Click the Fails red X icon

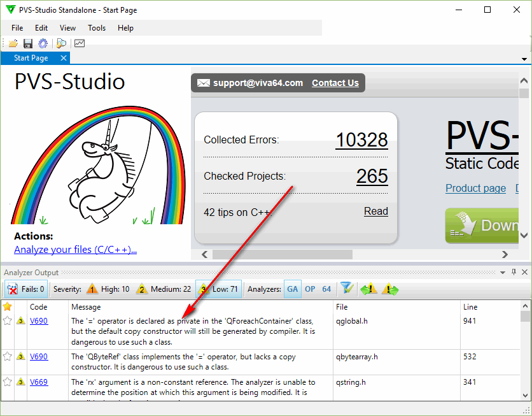13,289
